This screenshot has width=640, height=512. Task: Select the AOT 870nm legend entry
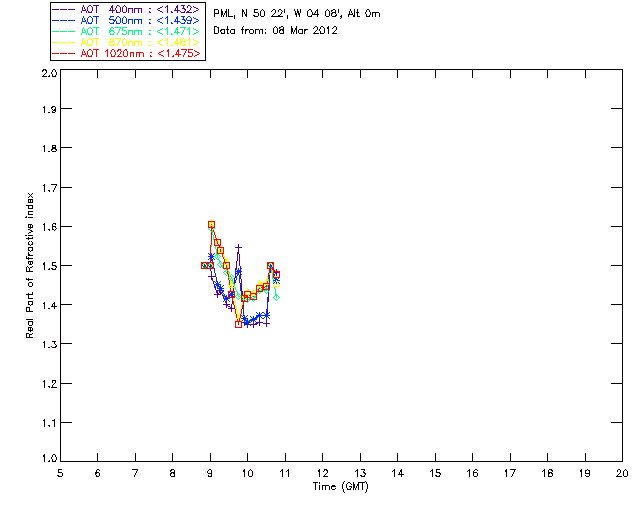click(127, 42)
